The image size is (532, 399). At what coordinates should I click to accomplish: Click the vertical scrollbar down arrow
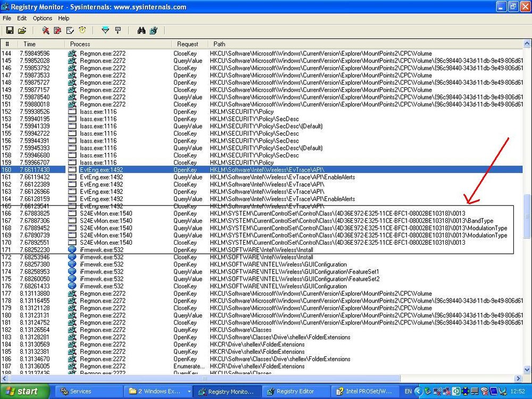click(x=527, y=370)
